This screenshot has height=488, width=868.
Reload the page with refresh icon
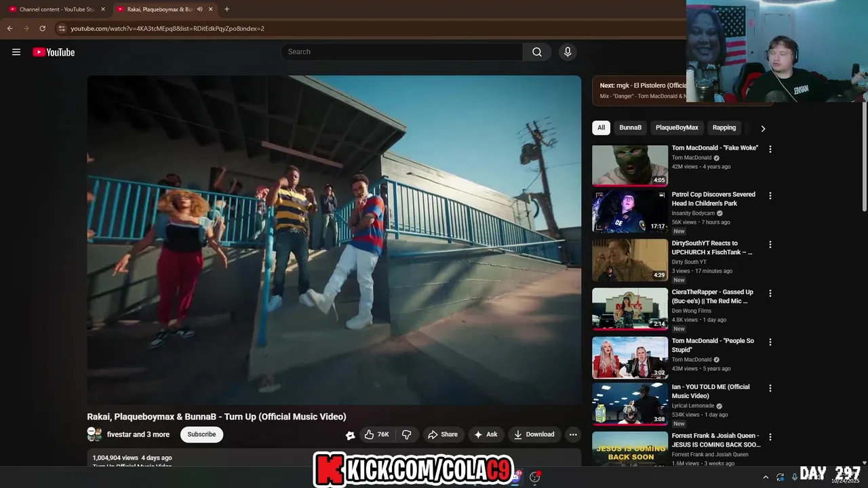point(42,28)
